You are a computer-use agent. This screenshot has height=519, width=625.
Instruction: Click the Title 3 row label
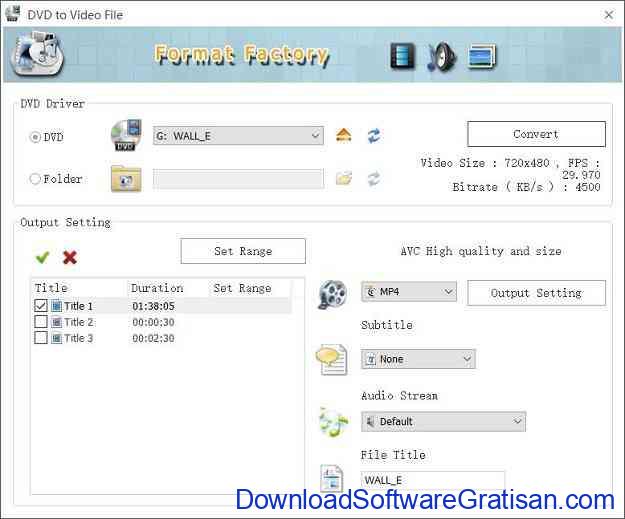tap(78, 338)
